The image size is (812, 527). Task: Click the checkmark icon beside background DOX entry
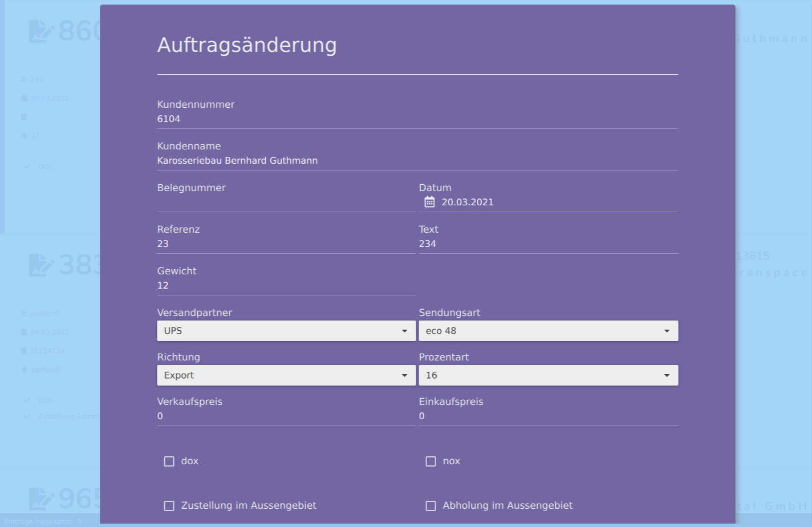click(27, 167)
